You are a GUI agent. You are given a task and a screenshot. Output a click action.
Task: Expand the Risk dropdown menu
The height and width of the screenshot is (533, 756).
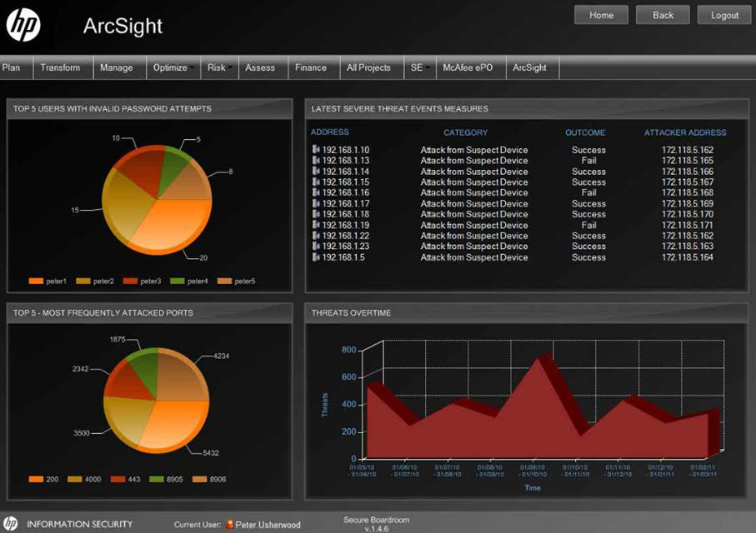coord(219,67)
